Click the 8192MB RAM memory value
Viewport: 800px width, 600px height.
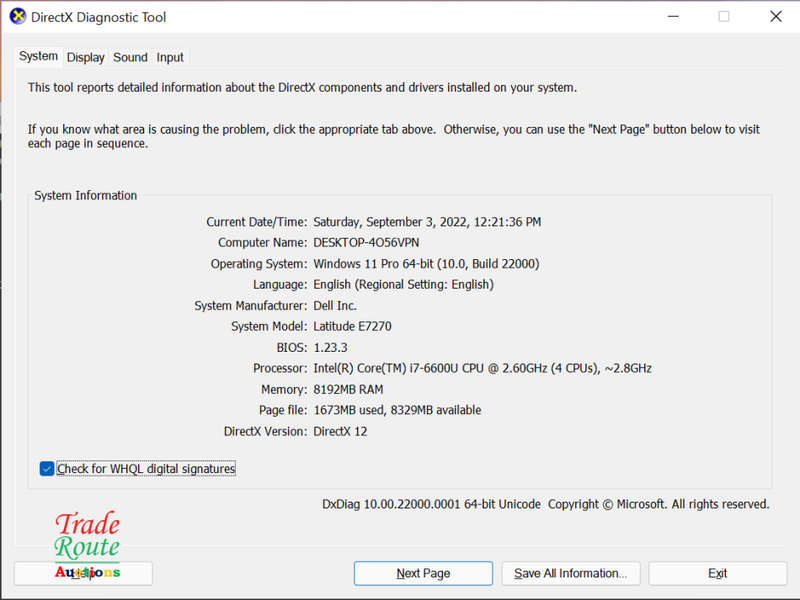(x=348, y=389)
